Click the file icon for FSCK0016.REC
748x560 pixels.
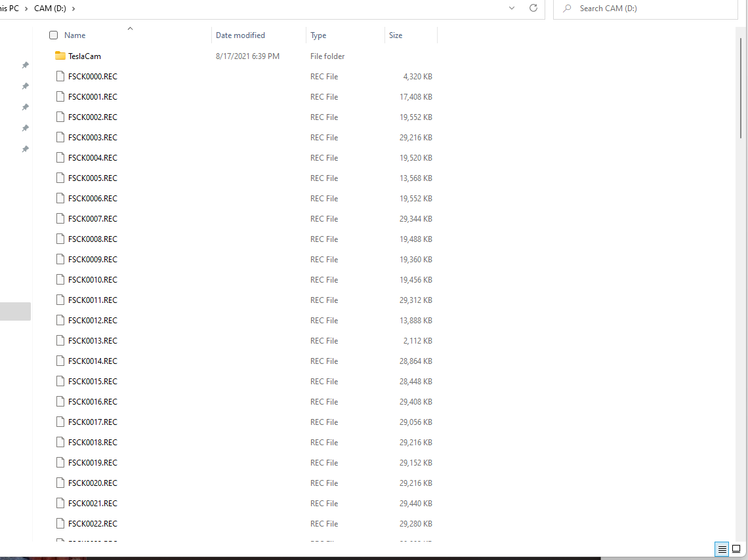60,402
